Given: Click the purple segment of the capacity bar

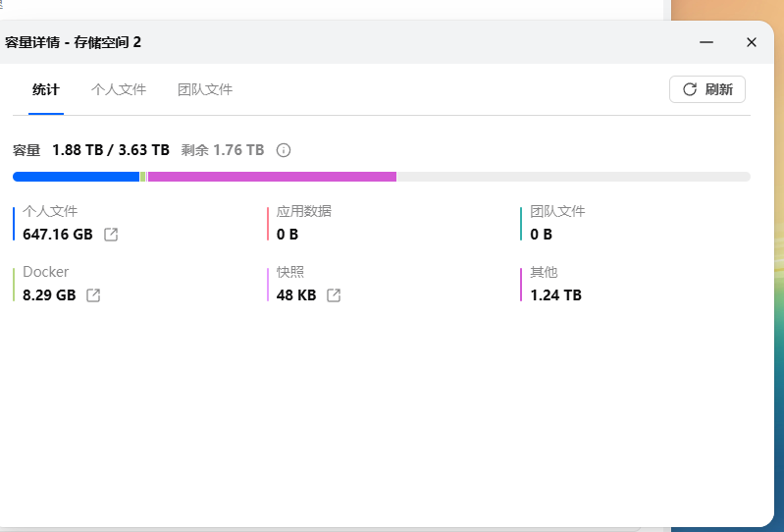Looking at the screenshot, I should pos(271,177).
